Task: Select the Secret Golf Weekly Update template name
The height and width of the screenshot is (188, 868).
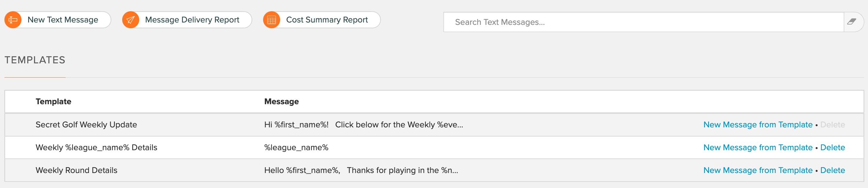Action: [86, 125]
